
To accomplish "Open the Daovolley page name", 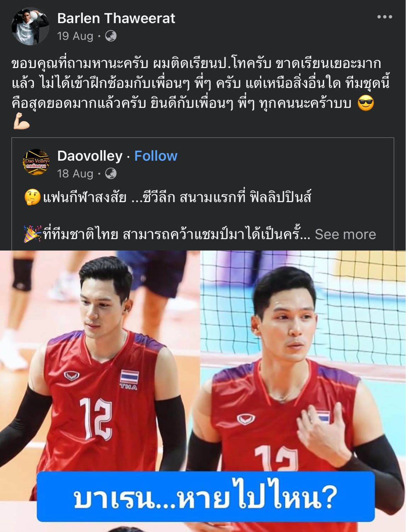I will point(90,156).
